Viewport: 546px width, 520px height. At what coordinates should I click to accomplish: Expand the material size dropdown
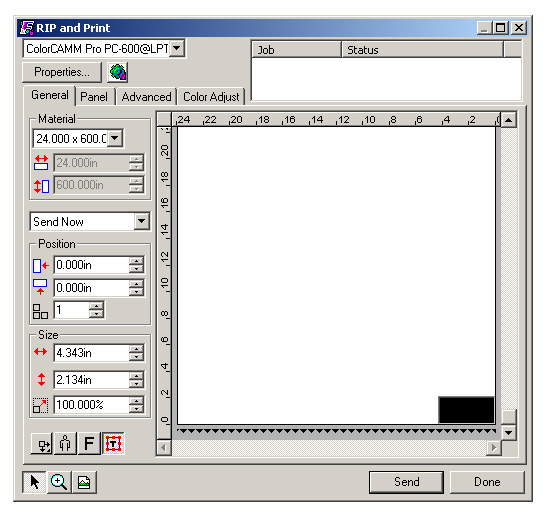coord(115,138)
